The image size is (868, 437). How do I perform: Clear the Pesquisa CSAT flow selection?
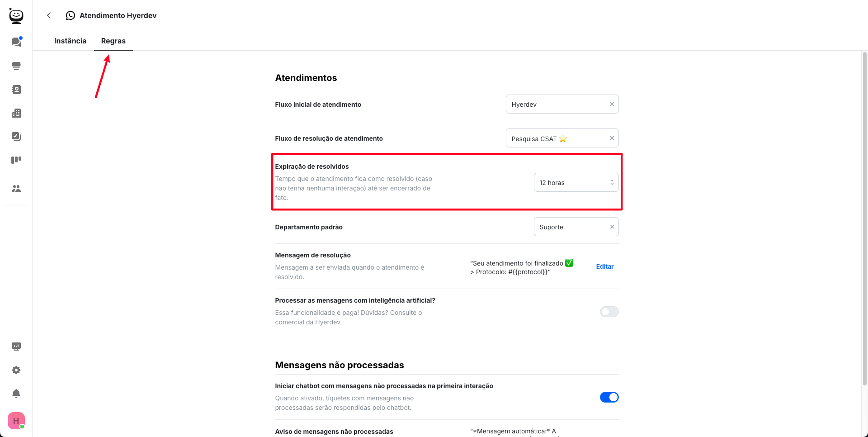pyautogui.click(x=612, y=138)
